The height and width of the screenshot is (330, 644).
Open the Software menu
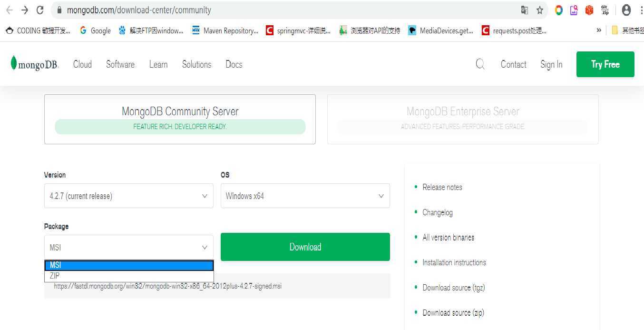[120, 64]
